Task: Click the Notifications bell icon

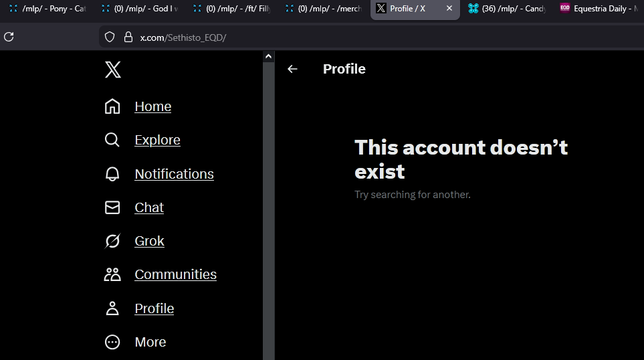Action: coord(112,174)
